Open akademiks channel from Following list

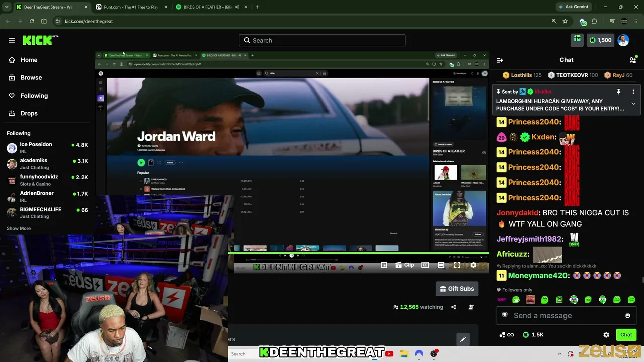click(x=47, y=164)
